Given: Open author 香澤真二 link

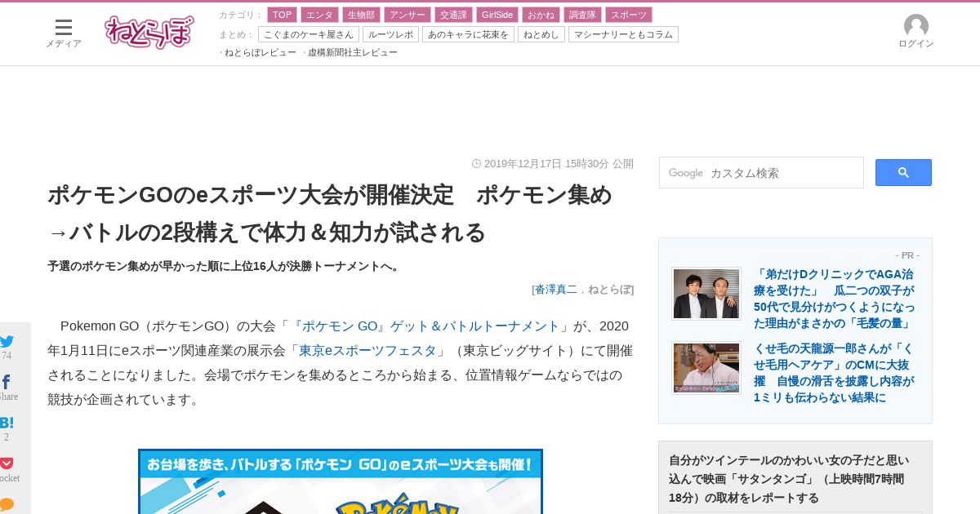Looking at the screenshot, I should [556, 289].
